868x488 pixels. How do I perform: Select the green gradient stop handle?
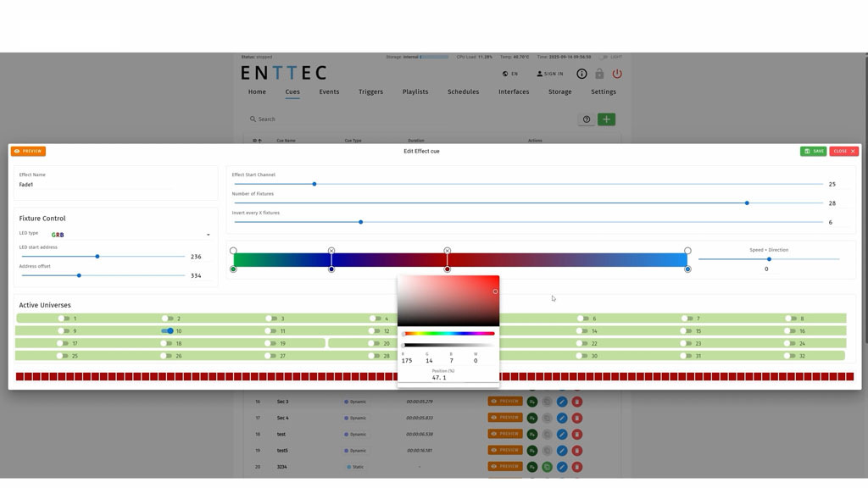233,269
